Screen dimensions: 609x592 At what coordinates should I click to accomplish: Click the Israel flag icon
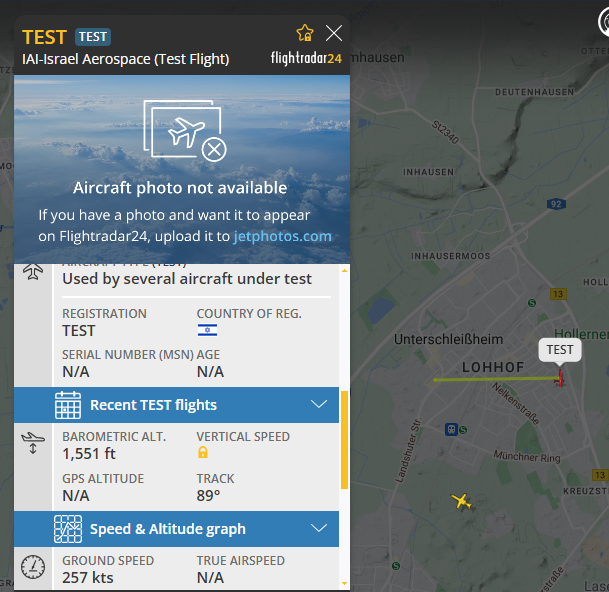(x=207, y=331)
